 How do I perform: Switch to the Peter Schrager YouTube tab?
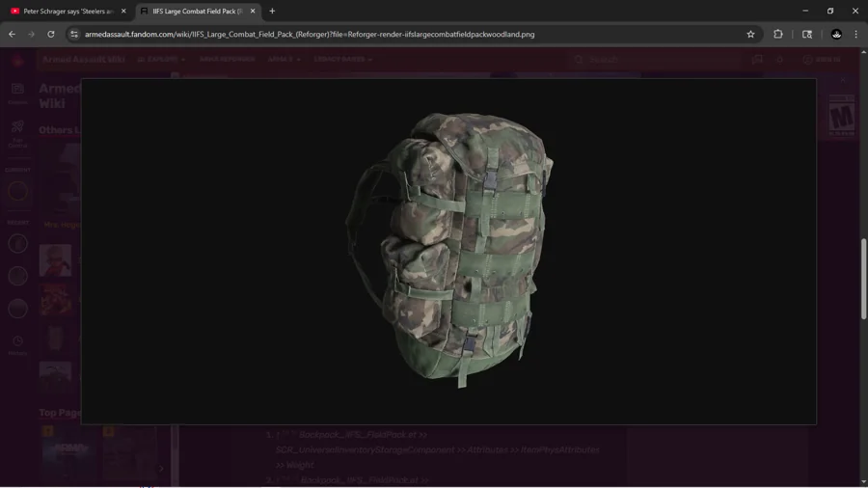click(68, 11)
